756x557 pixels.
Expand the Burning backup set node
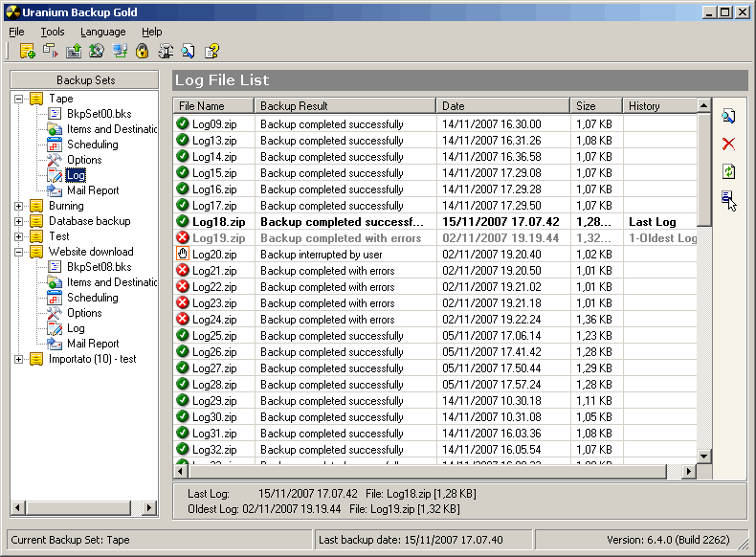pos(18,206)
